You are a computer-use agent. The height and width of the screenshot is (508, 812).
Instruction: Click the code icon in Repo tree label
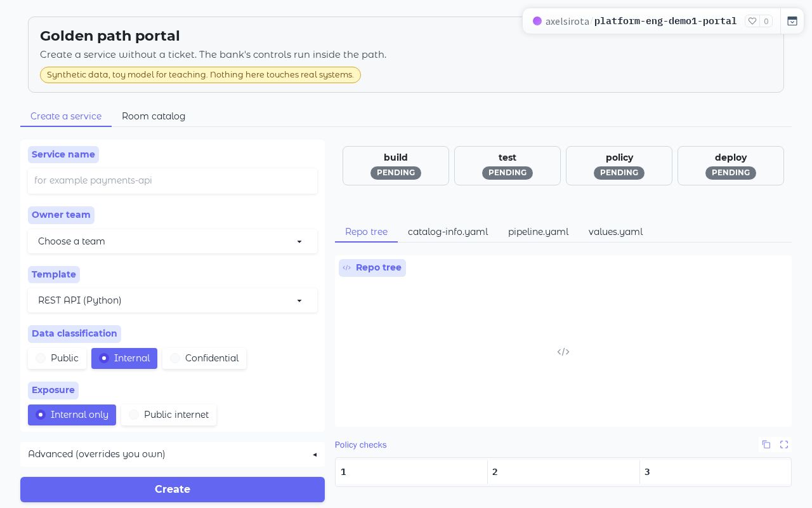(x=347, y=267)
